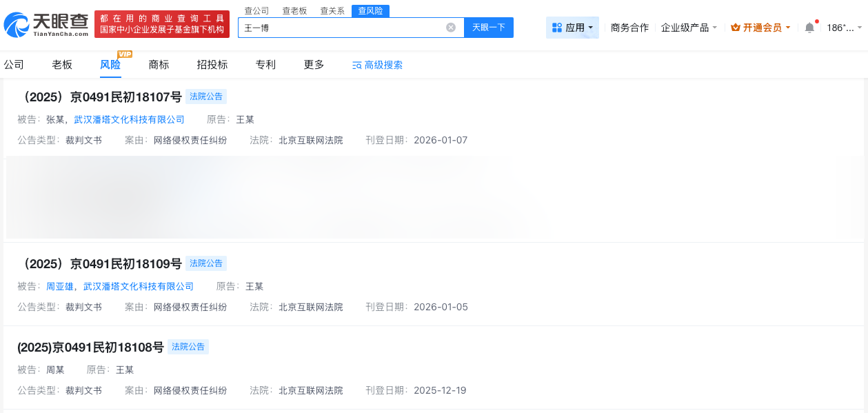Click the red promo banner beside the logo
868x413 pixels.
point(161,24)
